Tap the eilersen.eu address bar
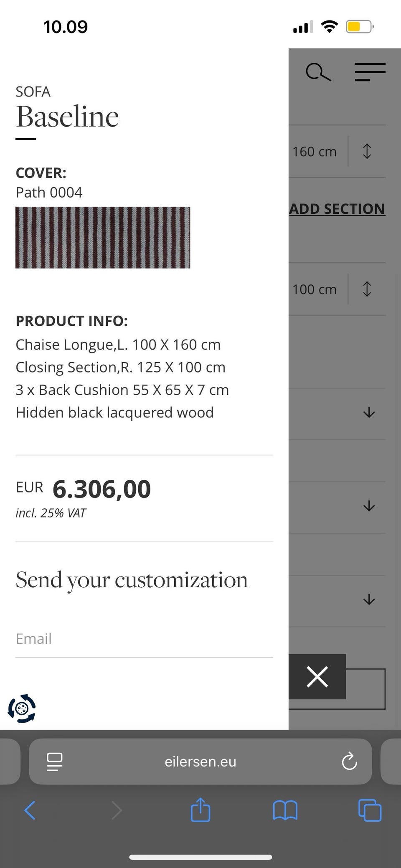The width and height of the screenshot is (401, 868). 200,761
